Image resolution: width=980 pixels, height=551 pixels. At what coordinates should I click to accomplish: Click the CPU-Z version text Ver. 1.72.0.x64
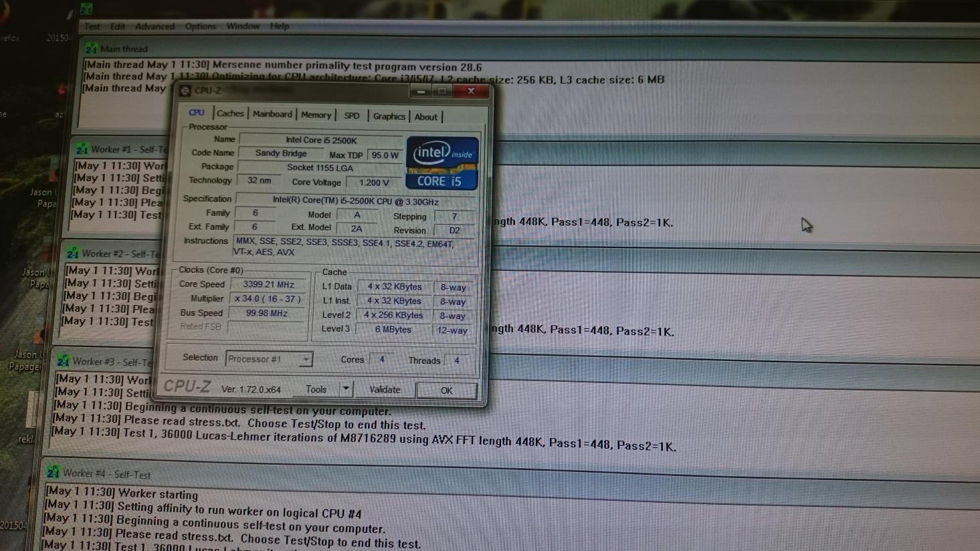[x=252, y=389]
